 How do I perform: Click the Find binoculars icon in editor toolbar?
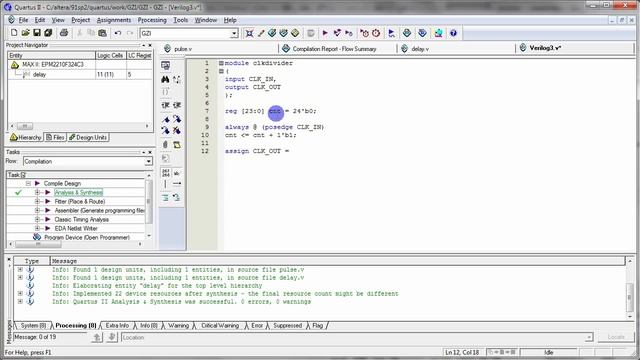(x=165, y=79)
